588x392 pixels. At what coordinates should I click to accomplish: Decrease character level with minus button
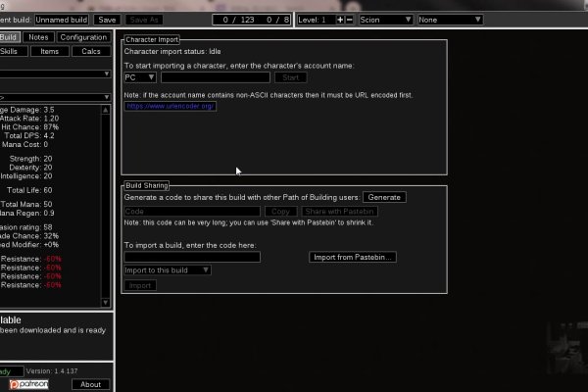pyautogui.click(x=351, y=20)
